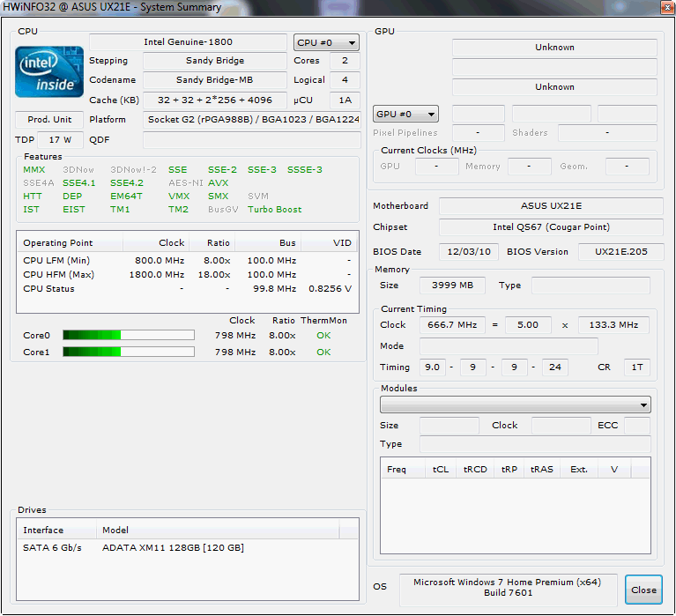
Task: Open the GPU #0 selector dropdown
Action: tap(405, 115)
